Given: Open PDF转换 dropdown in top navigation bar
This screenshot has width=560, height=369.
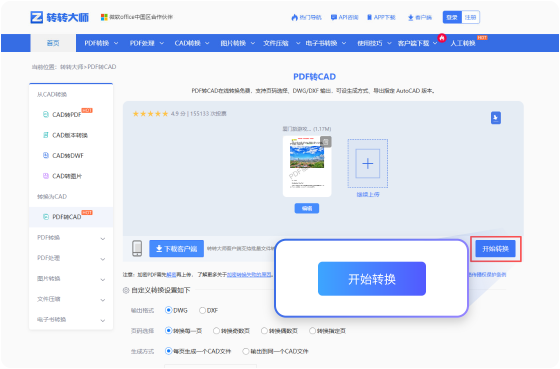Looking at the screenshot, I should (101, 43).
